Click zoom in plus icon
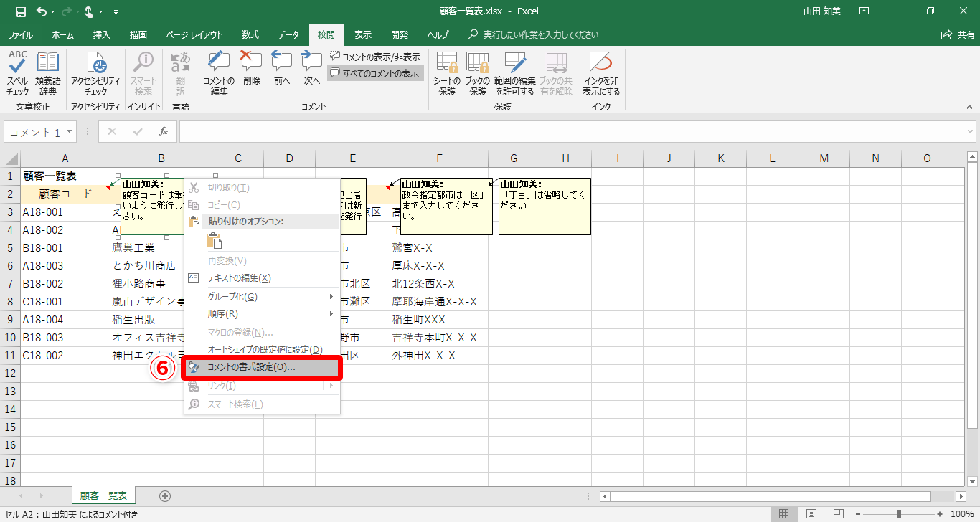This screenshot has height=522, width=980. (939, 513)
